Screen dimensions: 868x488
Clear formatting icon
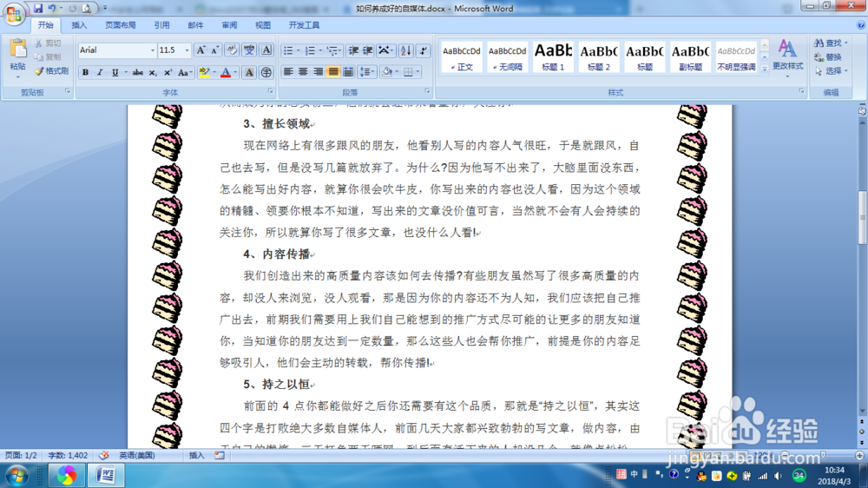[232, 50]
